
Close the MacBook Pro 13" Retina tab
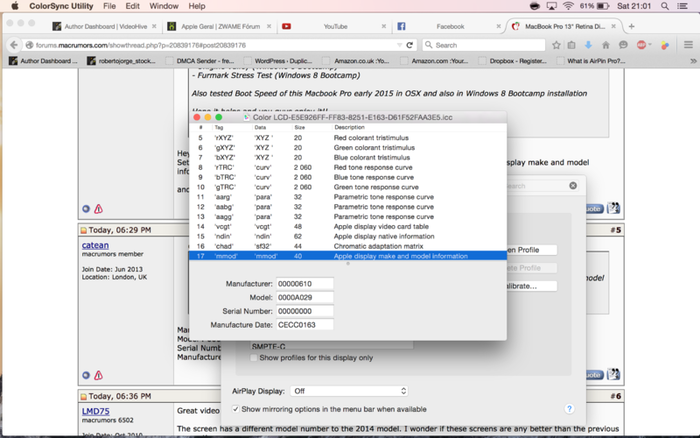click(x=614, y=26)
